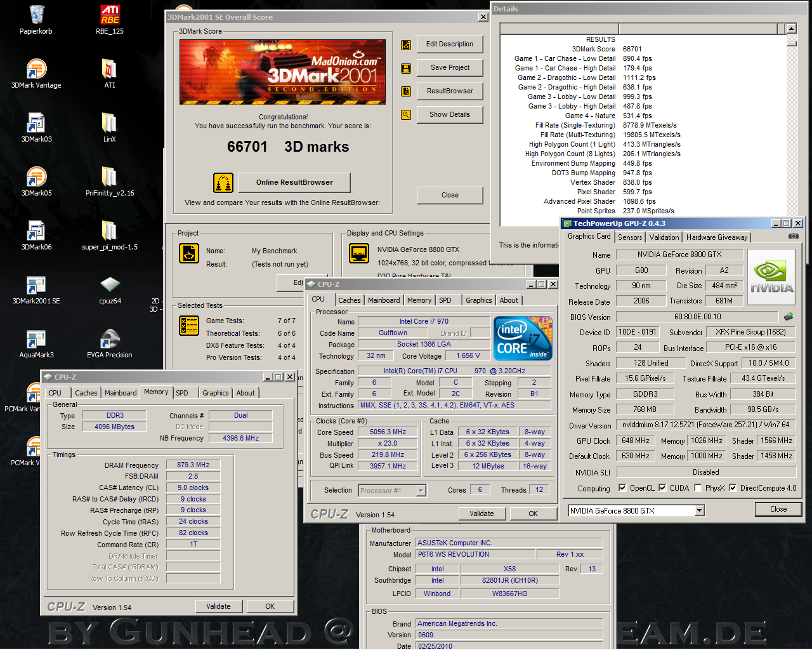
Task: Open the 3DMark03 shortcut
Action: click(x=36, y=127)
